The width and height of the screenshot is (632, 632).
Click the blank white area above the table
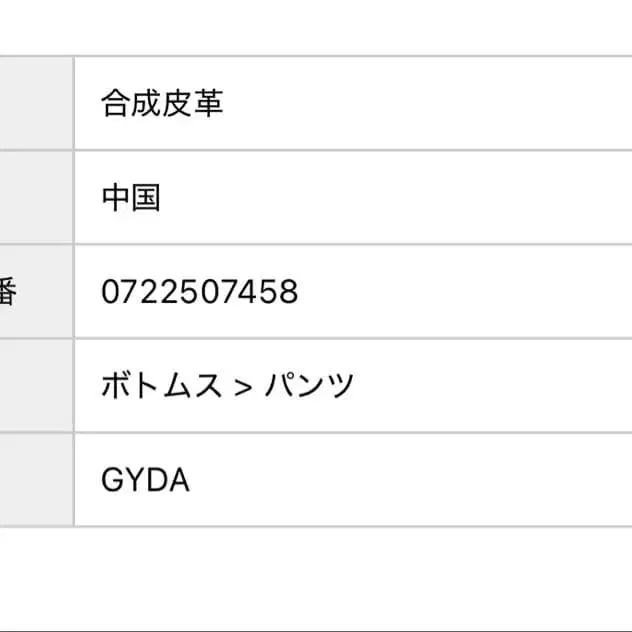coord(316,27)
